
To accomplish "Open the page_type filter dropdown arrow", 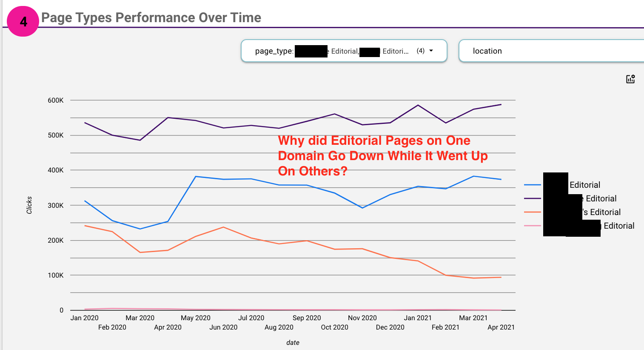I will 430,51.
